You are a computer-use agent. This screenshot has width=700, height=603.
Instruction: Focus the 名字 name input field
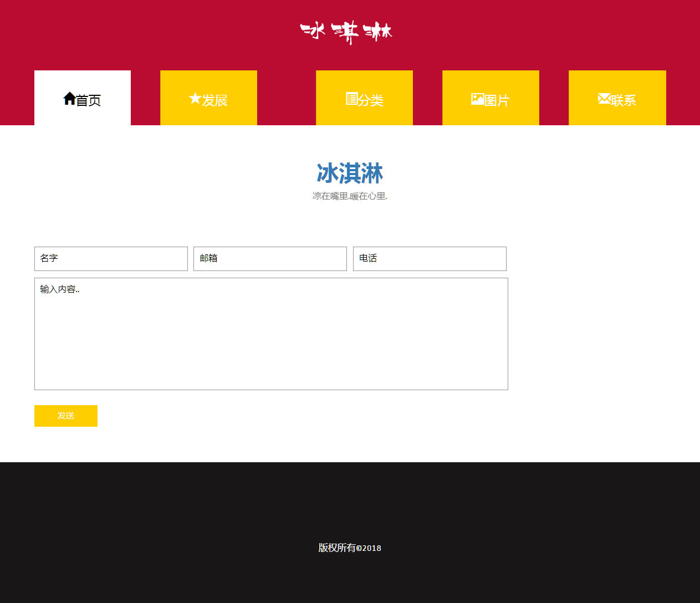point(111,259)
